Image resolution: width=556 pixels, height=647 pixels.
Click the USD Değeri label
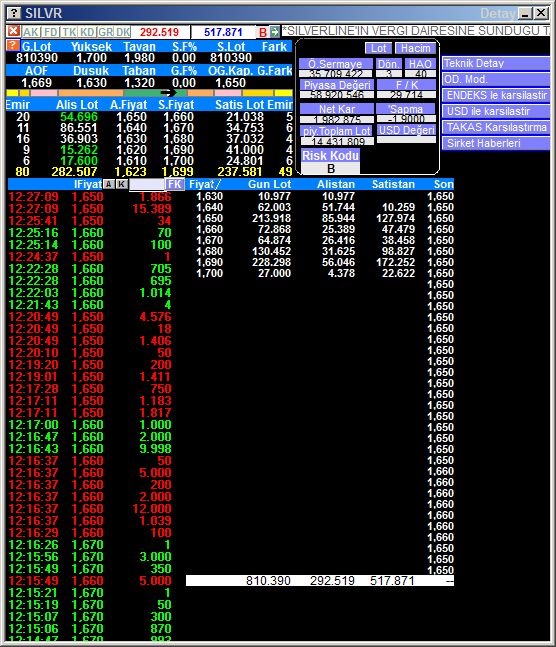pos(406,130)
